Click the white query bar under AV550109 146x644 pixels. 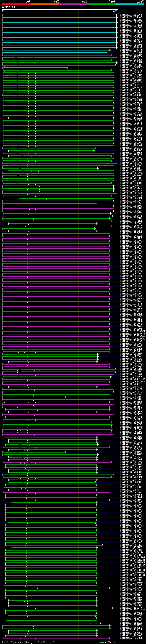pyautogui.click(x=60, y=10)
